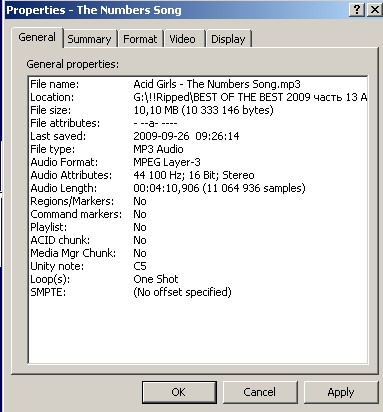The width and height of the screenshot is (383, 412).
Task: Confirm with the OK button
Action: [x=179, y=392]
